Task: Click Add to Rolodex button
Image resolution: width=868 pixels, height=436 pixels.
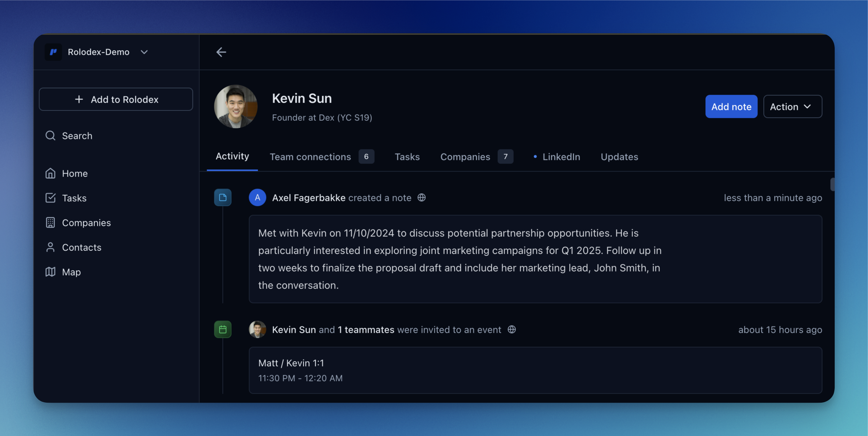Action: (x=116, y=99)
